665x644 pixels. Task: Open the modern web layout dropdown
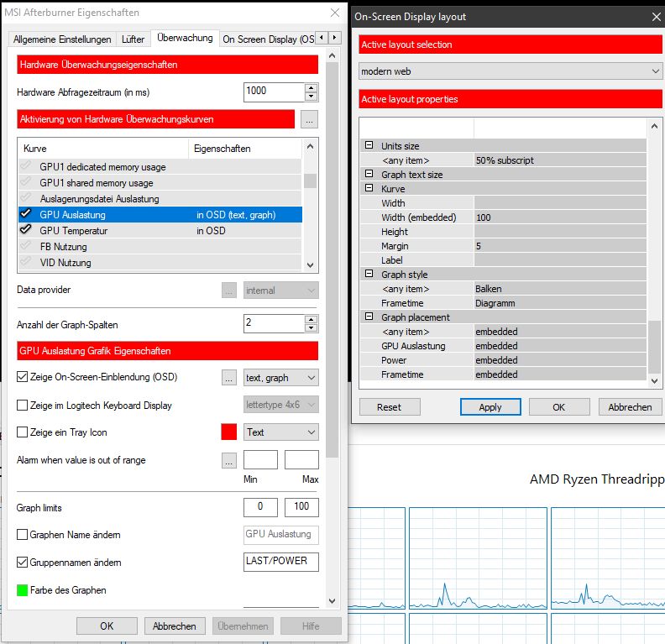click(x=510, y=71)
